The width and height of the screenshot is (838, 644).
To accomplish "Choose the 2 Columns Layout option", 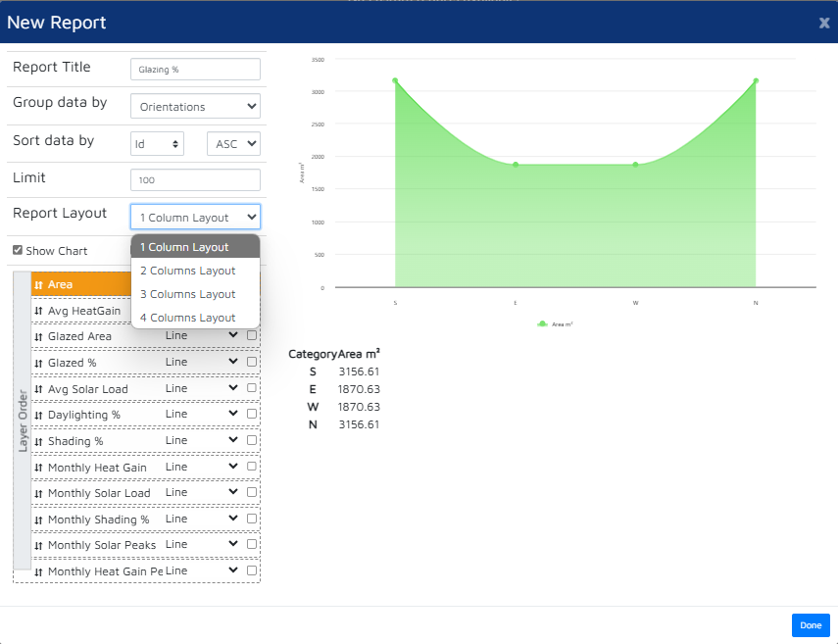I will pyautogui.click(x=195, y=271).
